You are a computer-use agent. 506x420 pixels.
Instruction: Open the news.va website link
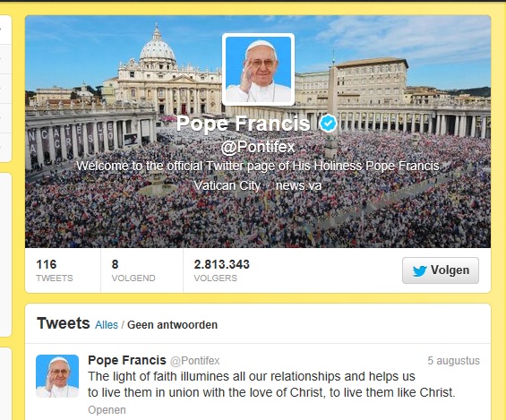click(x=298, y=185)
